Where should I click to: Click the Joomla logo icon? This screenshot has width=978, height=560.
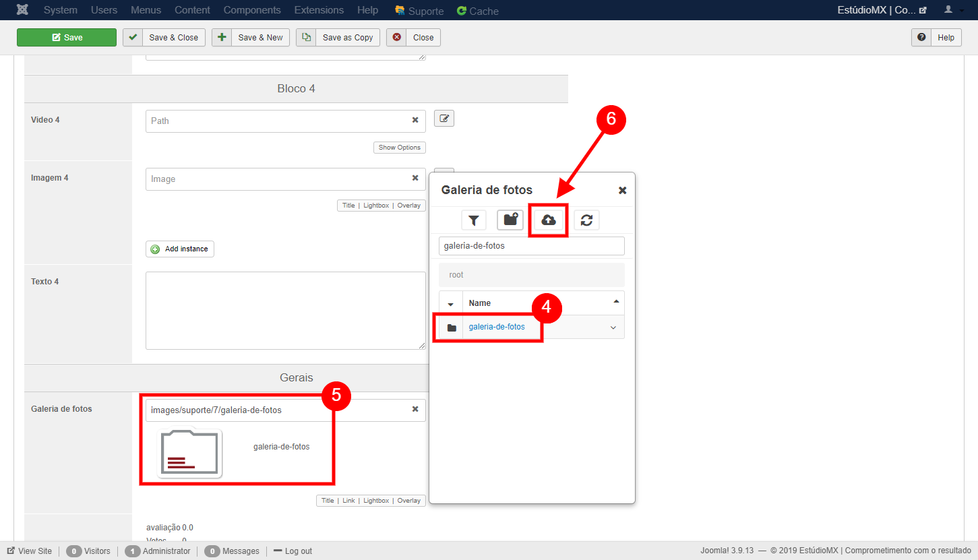(x=23, y=10)
